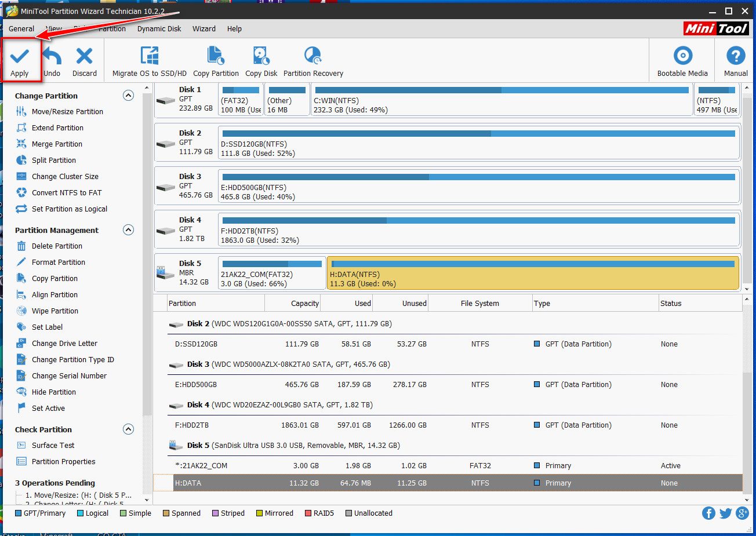
Task: Collapse the Partition Management section
Action: coord(129,230)
